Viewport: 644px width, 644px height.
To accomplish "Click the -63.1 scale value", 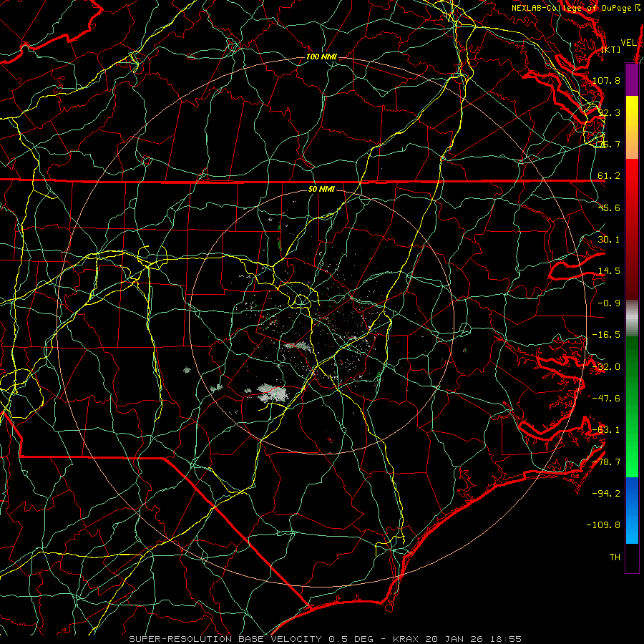I will click(x=606, y=430).
